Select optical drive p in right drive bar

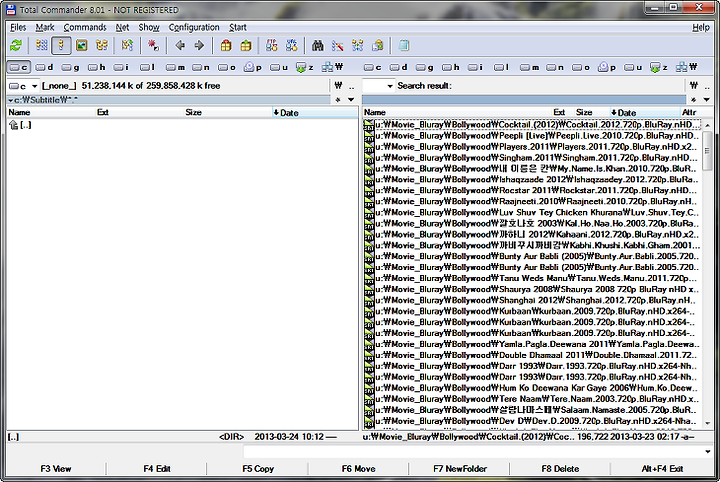[x=607, y=67]
